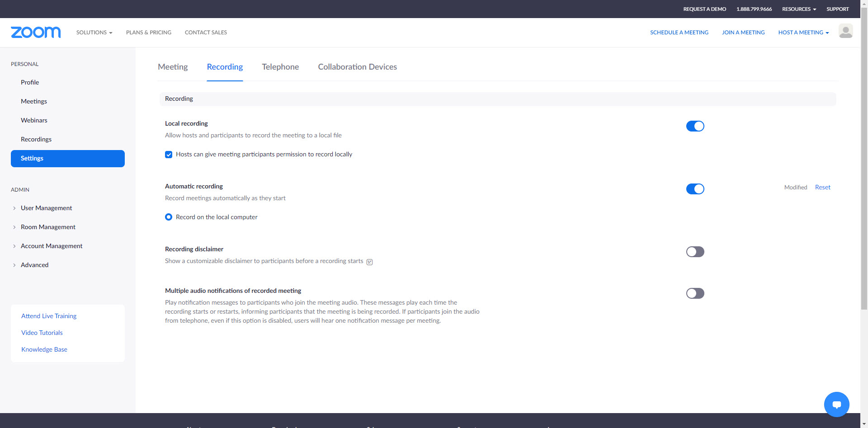Open Webinars in the sidebar
The width and height of the screenshot is (868, 428).
(34, 120)
